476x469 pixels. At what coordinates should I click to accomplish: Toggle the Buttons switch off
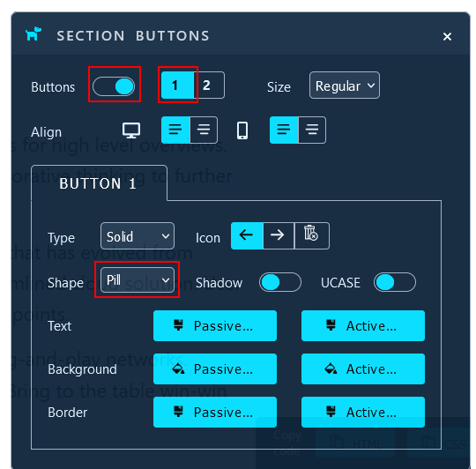[114, 86]
